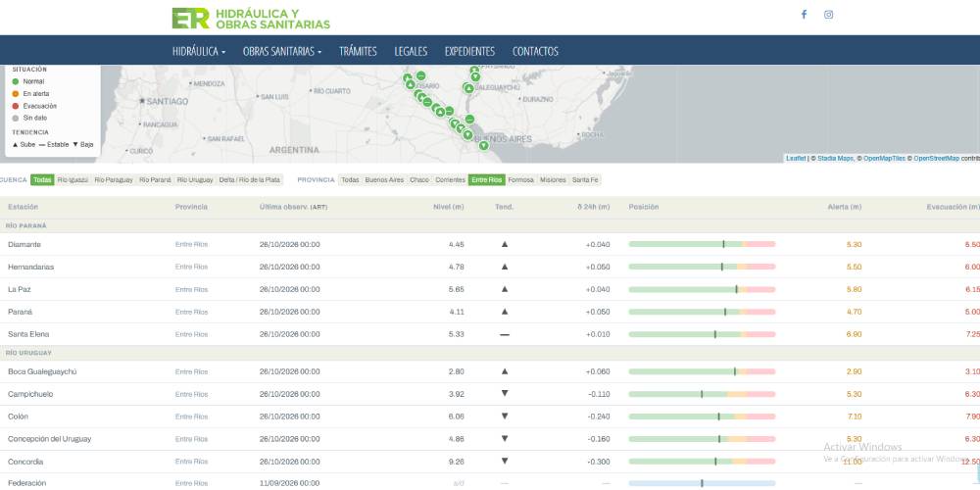Viewport: 980px width, 490px height.
Task: Select Todas in the Provincia filter
Action: coord(350,180)
